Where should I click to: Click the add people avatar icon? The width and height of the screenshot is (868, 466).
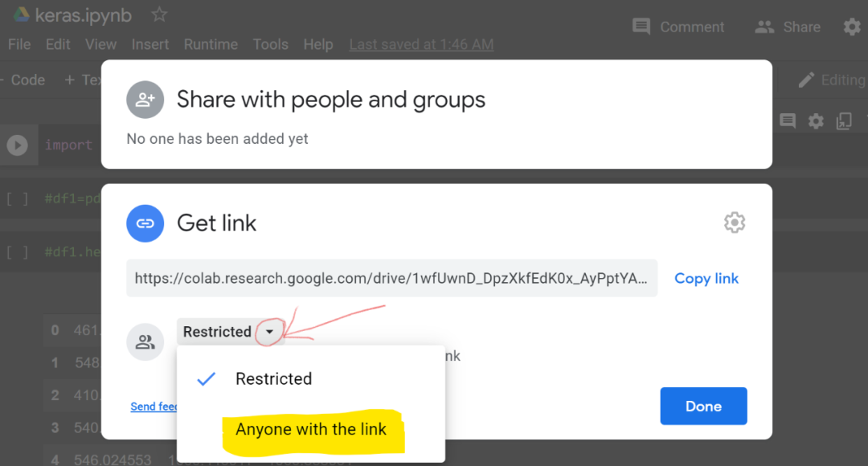[x=145, y=100]
